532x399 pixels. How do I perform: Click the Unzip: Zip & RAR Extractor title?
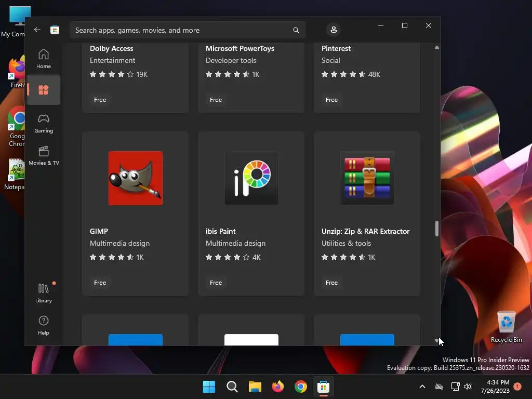tap(365, 231)
